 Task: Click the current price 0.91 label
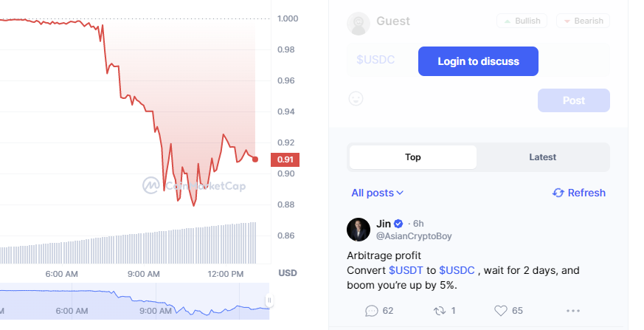285,159
